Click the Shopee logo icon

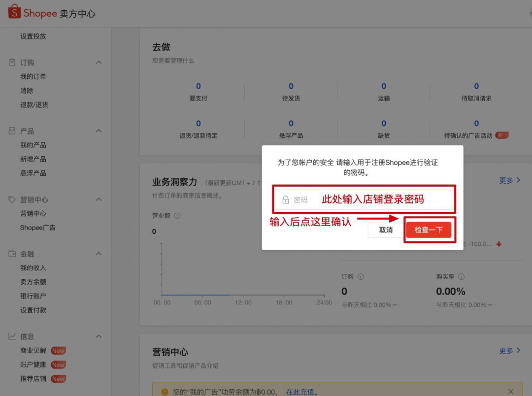tap(14, 13)
